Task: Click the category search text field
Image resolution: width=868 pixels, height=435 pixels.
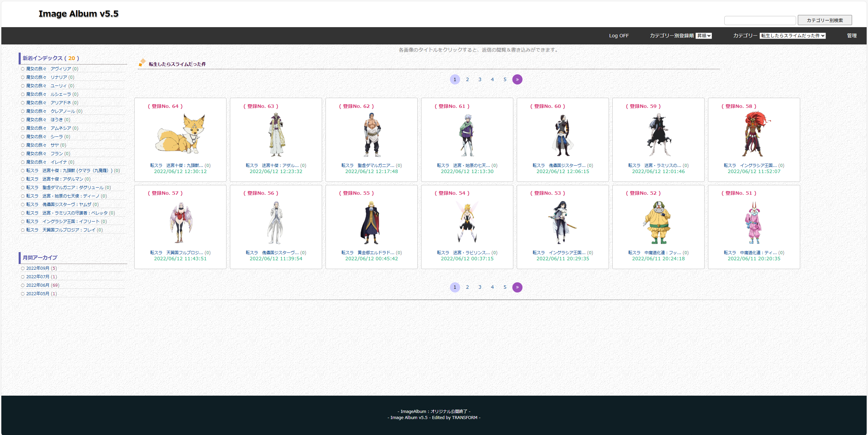Action: point(760,20)
